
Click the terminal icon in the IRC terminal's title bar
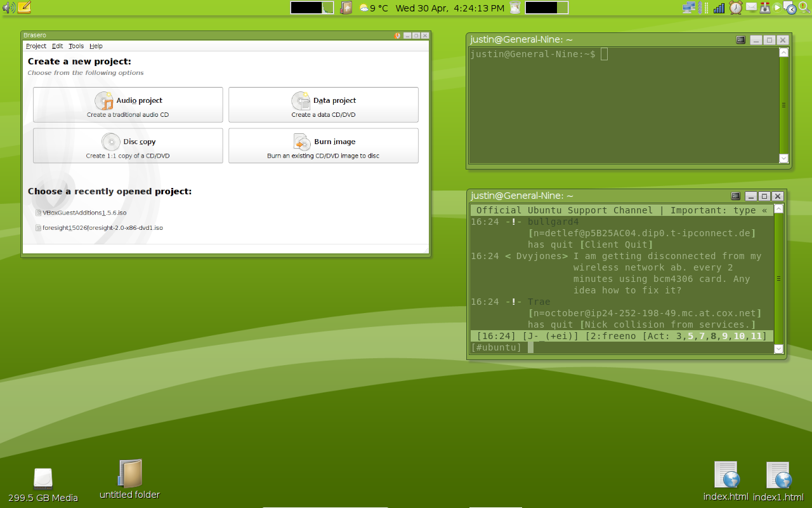coord(735,196)
